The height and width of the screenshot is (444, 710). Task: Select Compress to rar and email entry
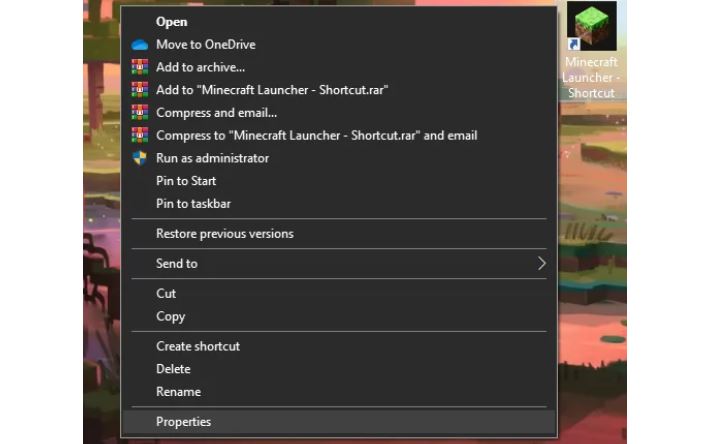(339, 135)
